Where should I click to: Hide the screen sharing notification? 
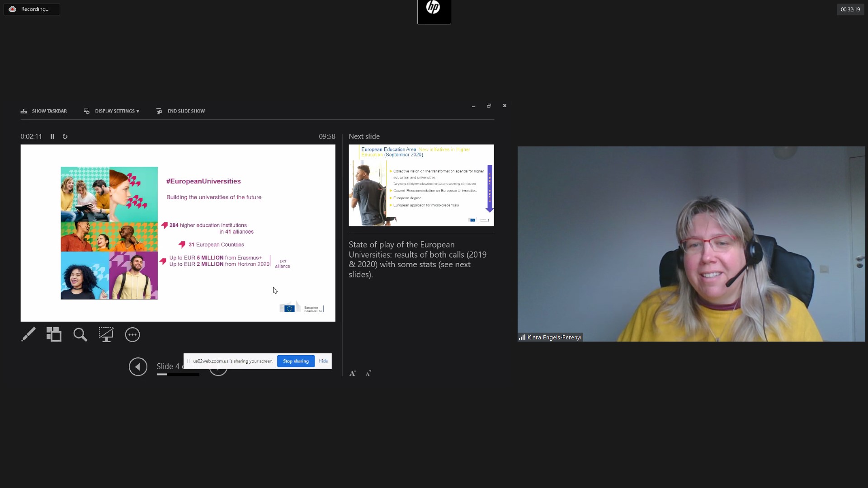tap(323, 361)
